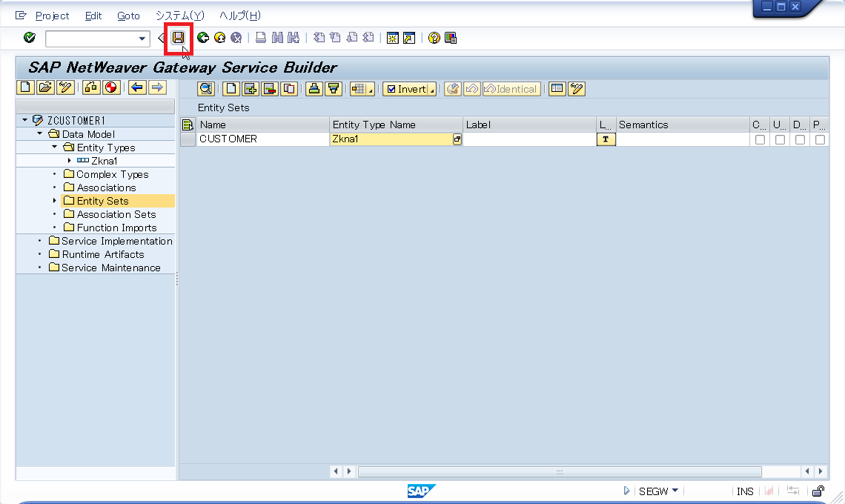The width and height of the screenshot is (845, 504).
Task: Open the Goto menu
Action: (128, 16)
